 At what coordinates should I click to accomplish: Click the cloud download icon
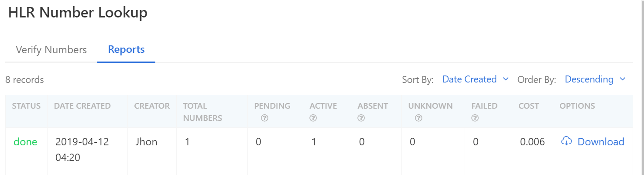(x=566, y=141)
